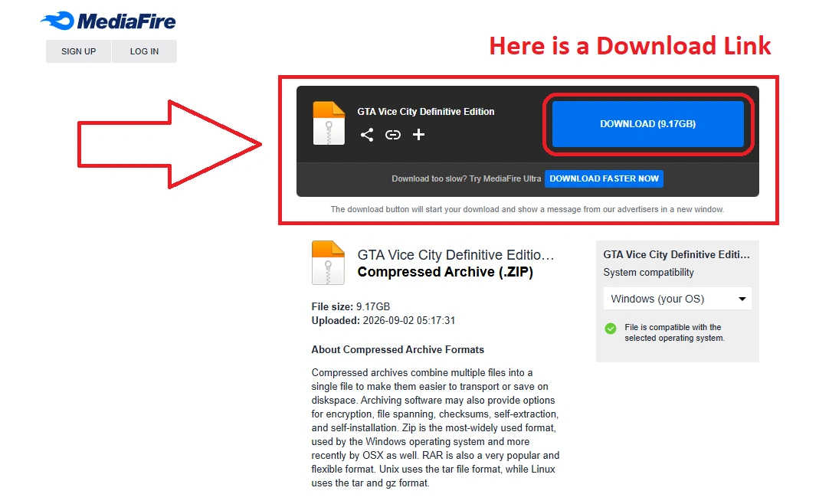Click truncated GTA title in compatibility panel
This screenshot has height=504, width=819.
(676, 255)
